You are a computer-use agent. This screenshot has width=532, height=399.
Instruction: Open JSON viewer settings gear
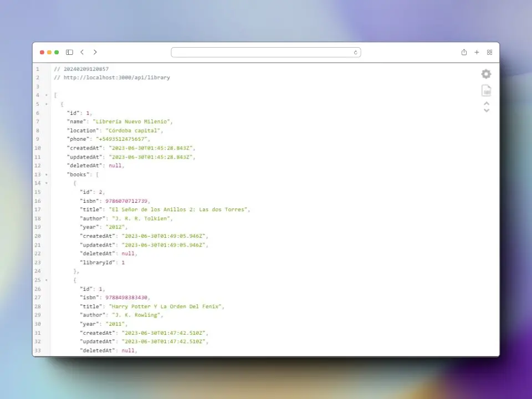486,74
